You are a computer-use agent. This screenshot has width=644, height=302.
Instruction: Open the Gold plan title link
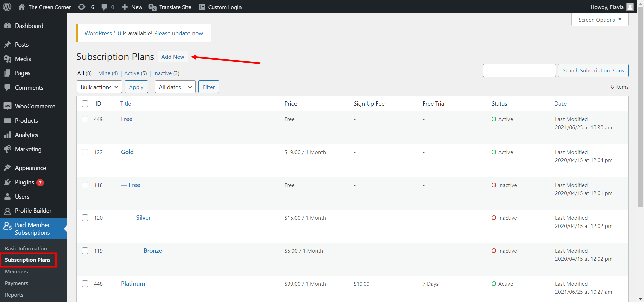coord(127,152)
